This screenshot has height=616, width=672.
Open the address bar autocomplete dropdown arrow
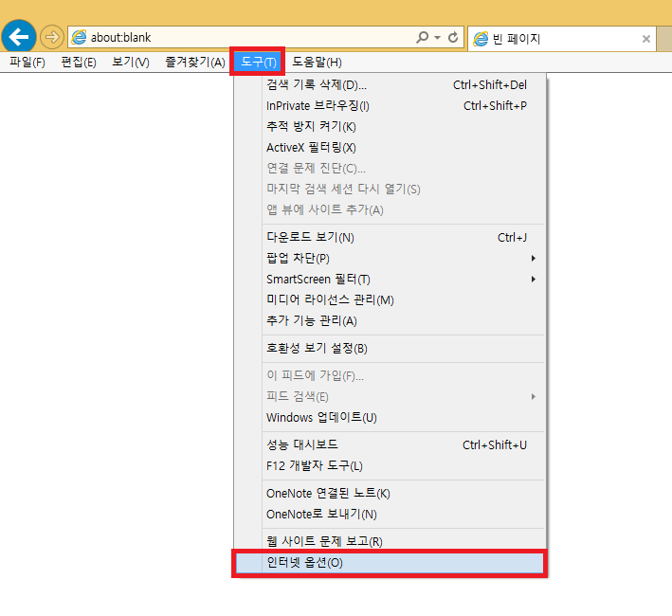437,38
